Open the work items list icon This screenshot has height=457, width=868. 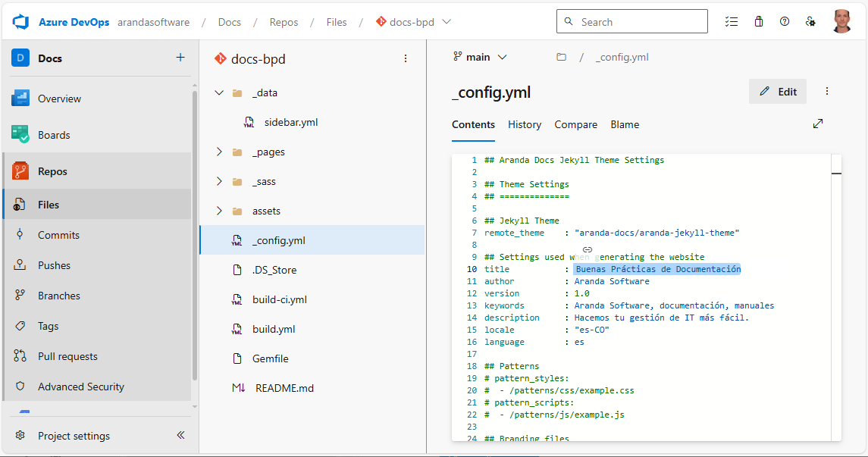point(731,22)
